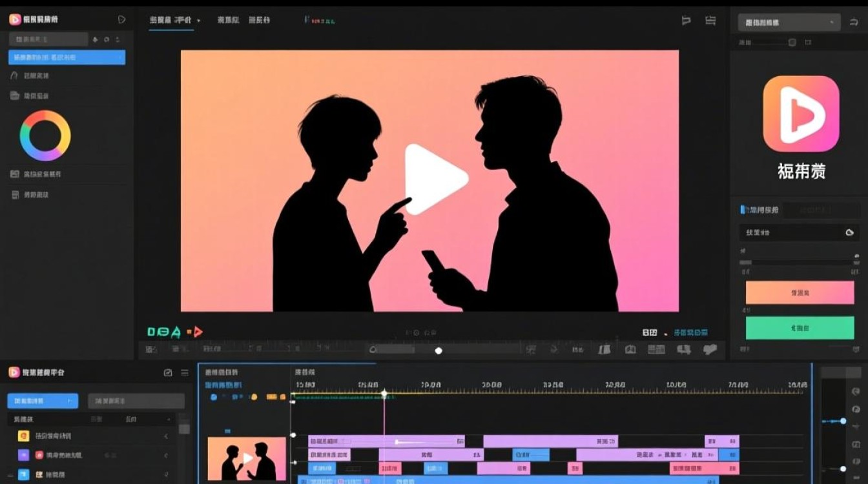Click the grid icon in the preview bottom toolbar
Image resolution: width=868 pixels, height=484 pixels.
click(x=656, y=350)
